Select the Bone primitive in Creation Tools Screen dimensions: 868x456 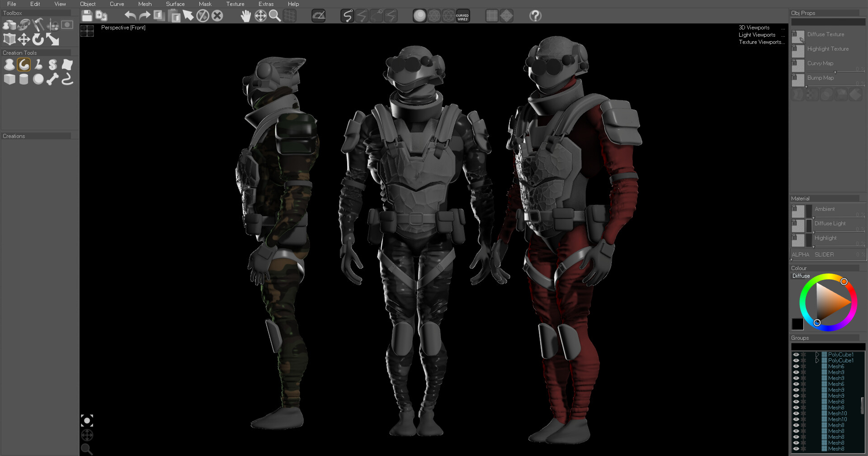coord(52,79)
